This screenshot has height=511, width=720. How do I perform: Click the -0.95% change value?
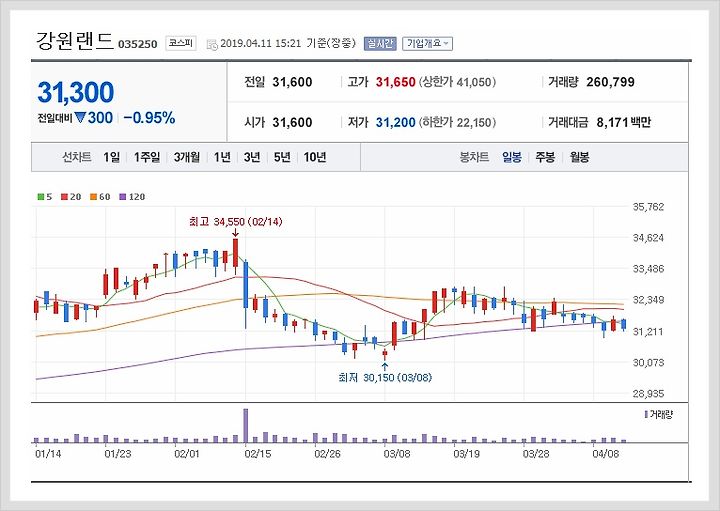pyautogui.click(x=149, y=118)
